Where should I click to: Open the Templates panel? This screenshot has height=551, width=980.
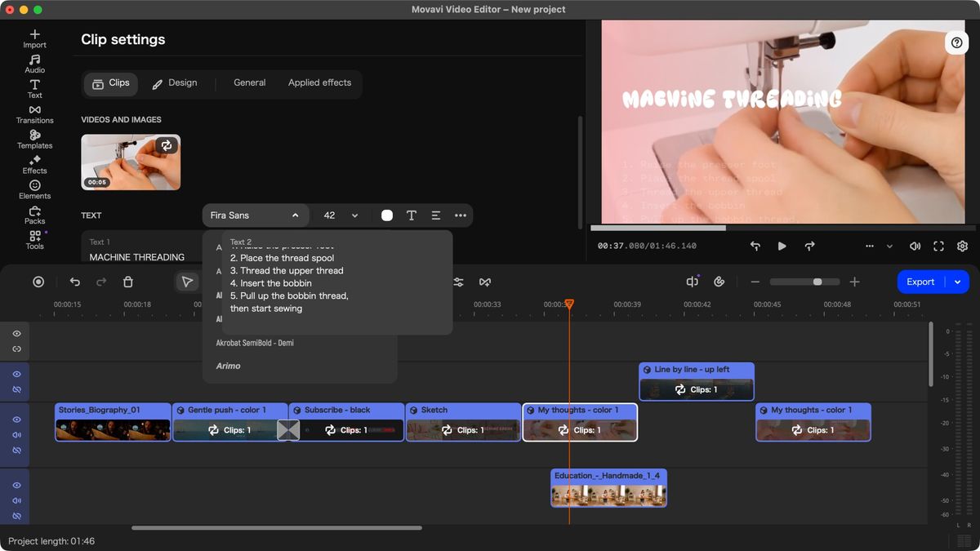tap(34, 140)
